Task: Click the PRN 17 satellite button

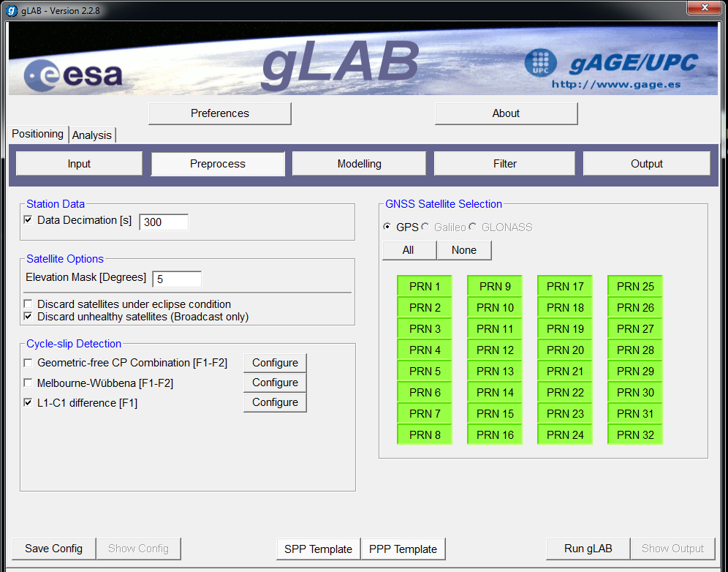Action: [564, 286]
